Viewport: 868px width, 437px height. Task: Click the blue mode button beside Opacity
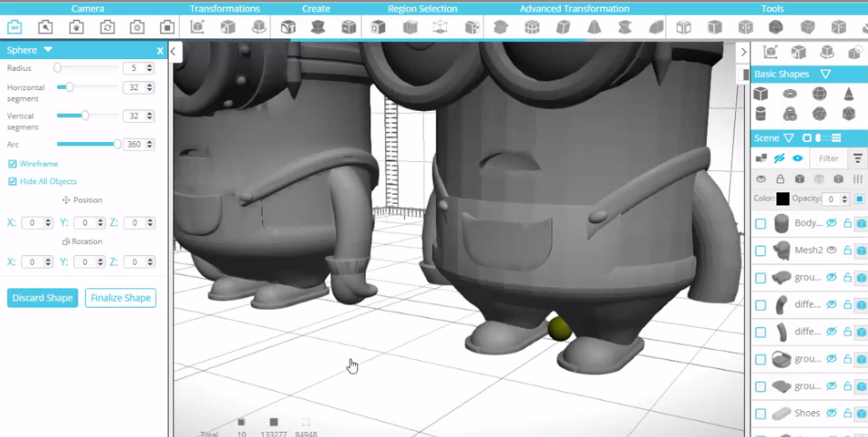859,199
